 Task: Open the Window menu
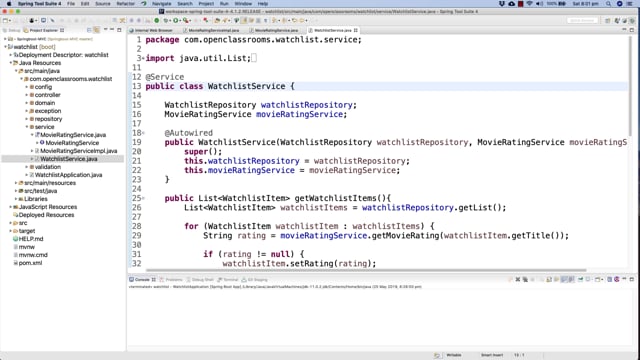pyautogui.click(x=243, y=4)
